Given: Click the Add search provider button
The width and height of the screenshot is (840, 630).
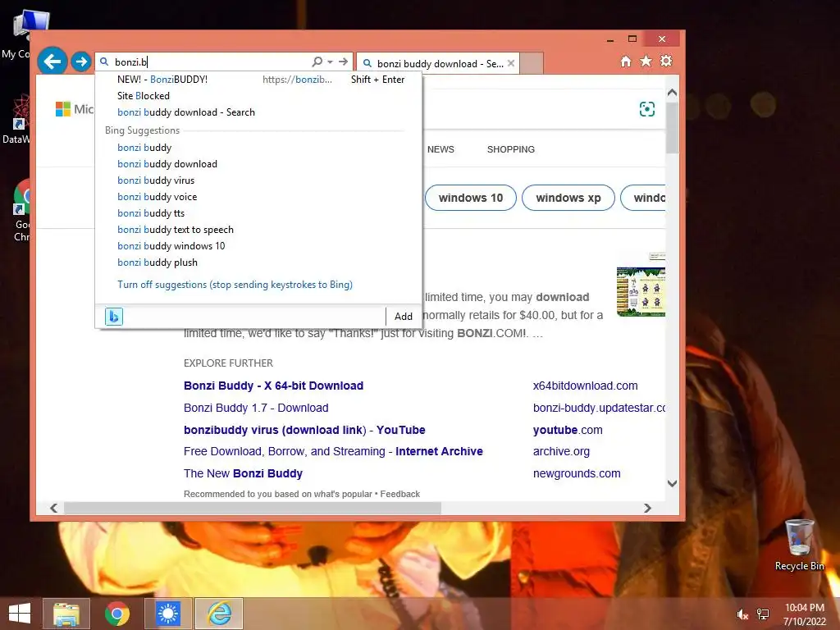Looking at the screenshot, I should pos(404,317).
